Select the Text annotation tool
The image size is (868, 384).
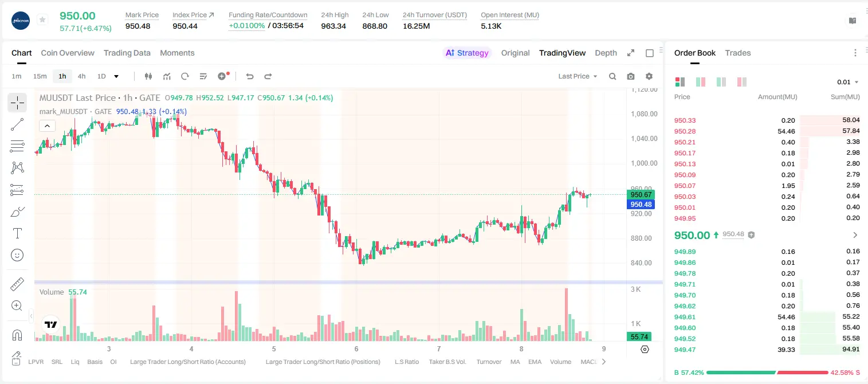pos(17,233)
